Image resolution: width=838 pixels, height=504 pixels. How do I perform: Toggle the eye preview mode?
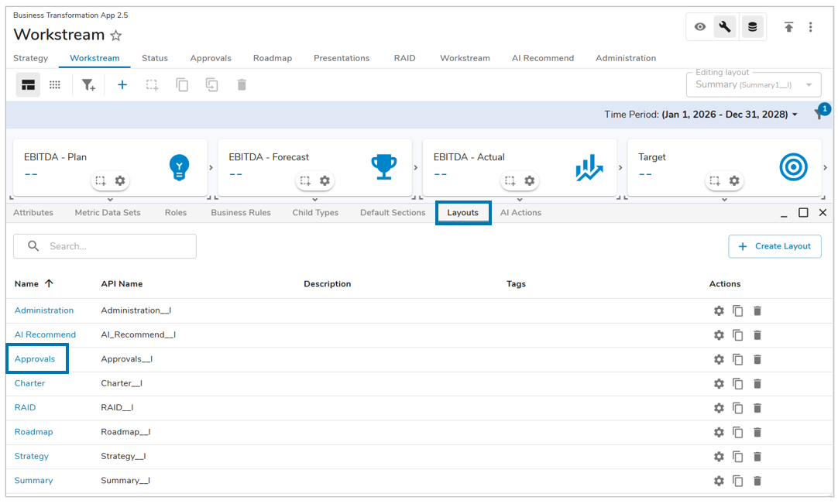pos(700,27)
